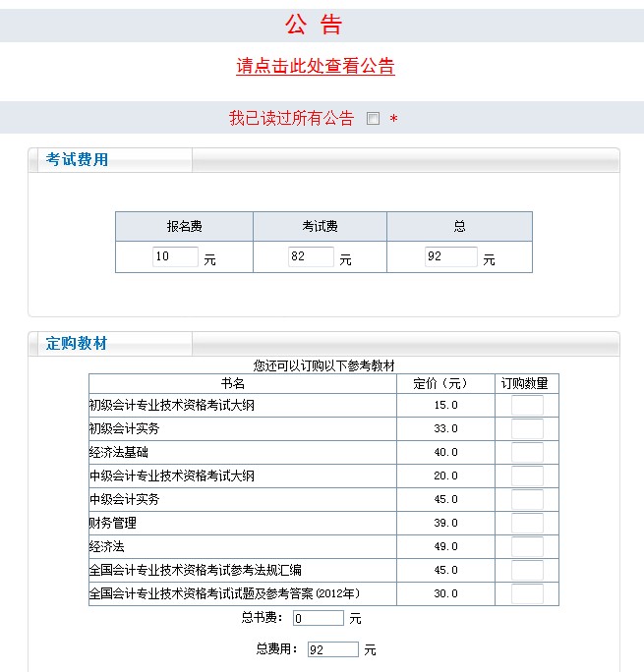This screenshot has width=644, height=672.
Task: Select the 考试费用 section header
Action: (x=78, y=160)
